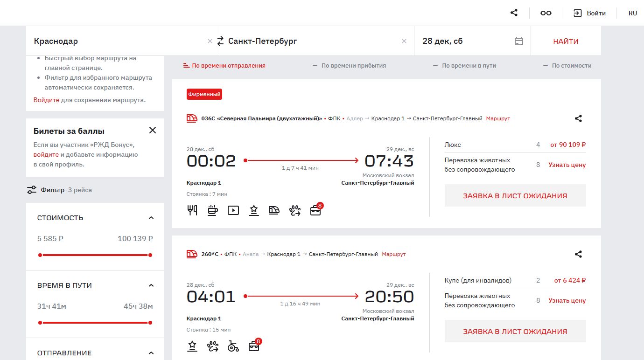Grab the minimum price slider handle
Viewport: 644px width, 360px height.
tap(40, 255)
